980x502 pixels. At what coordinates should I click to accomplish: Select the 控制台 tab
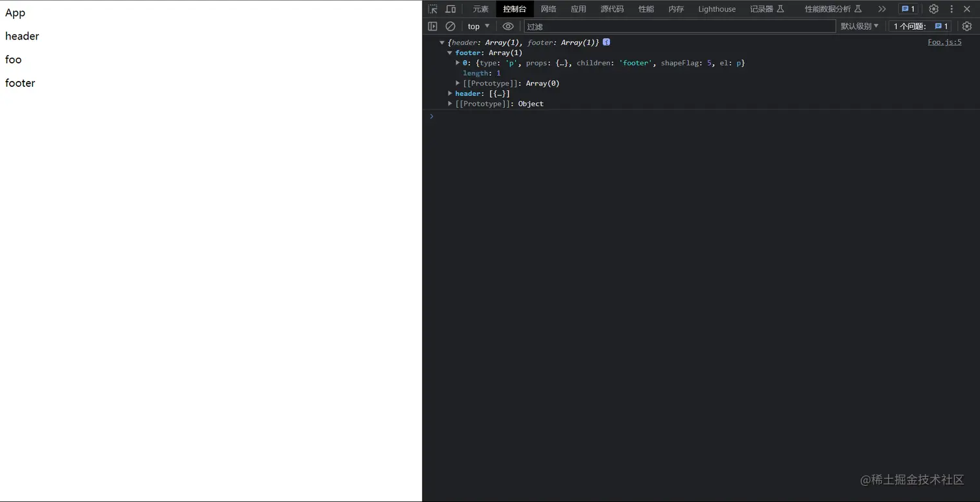(515, 9)
